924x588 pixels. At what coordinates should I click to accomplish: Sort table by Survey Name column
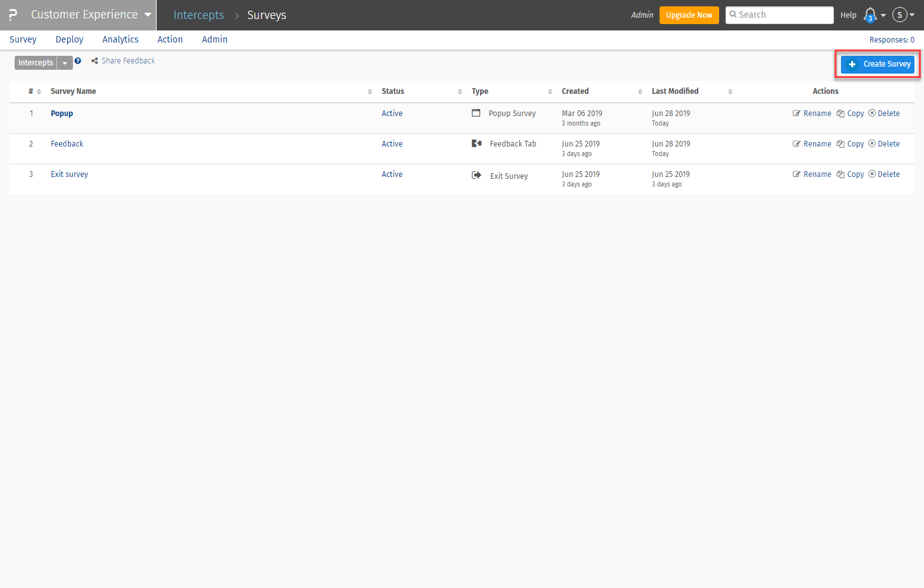[370, 91]
